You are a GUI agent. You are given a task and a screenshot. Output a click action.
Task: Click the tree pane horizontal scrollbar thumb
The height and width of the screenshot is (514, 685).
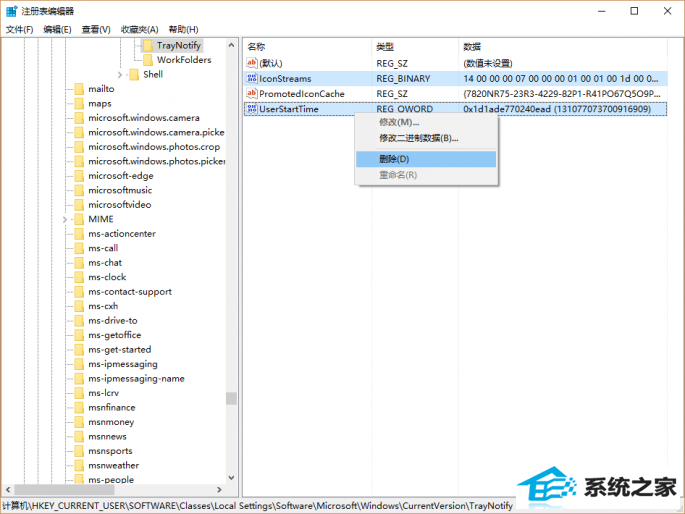click(64, 490)
